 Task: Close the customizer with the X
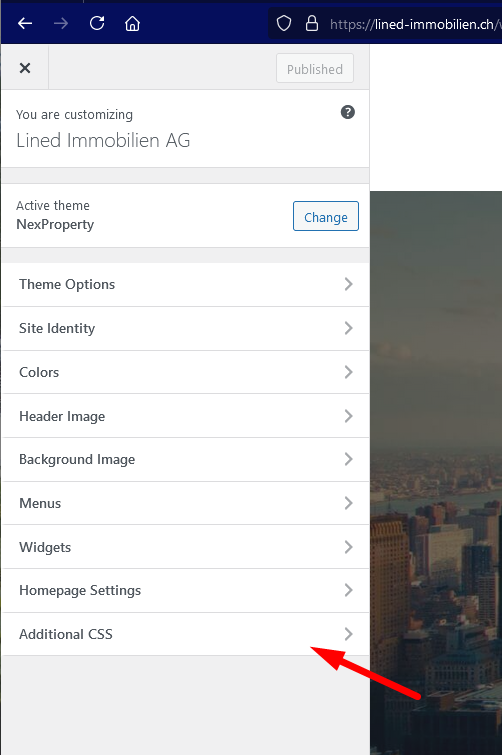click(25, 68)
